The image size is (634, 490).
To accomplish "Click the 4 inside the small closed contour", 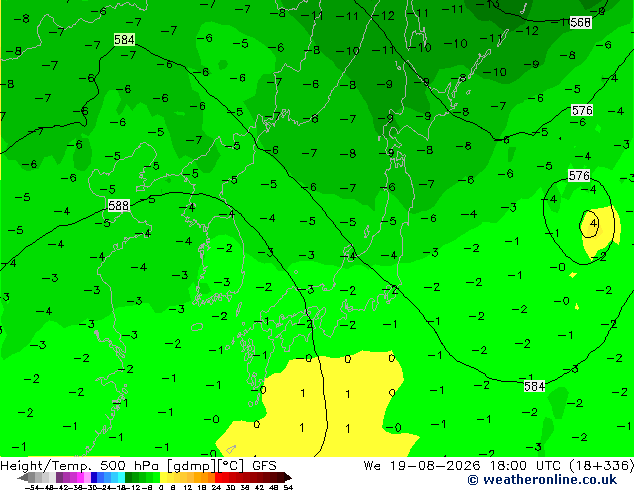I will pos(594,223).
